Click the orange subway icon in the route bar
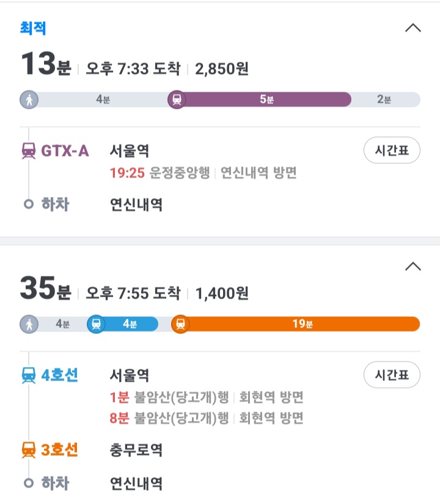 click(x=180, y=324)
